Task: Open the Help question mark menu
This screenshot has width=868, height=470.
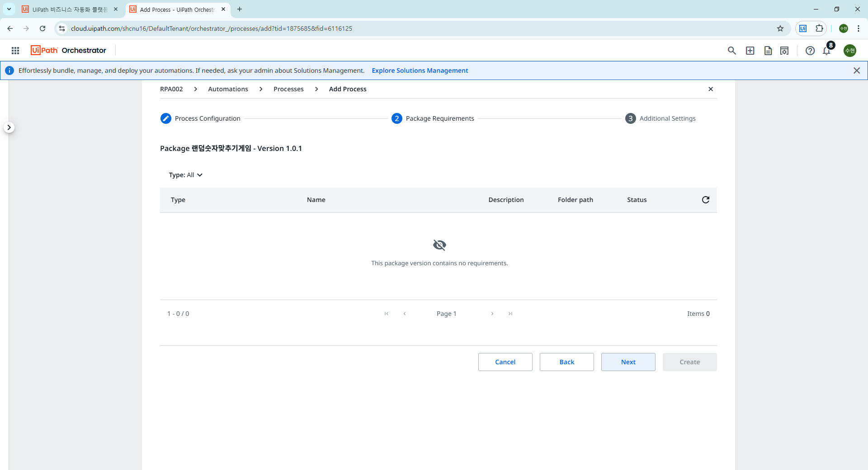Action: coord(810,51)
